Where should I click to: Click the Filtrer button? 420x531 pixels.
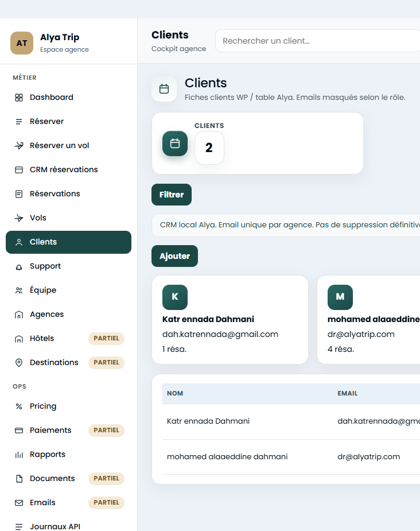point(172,195)
